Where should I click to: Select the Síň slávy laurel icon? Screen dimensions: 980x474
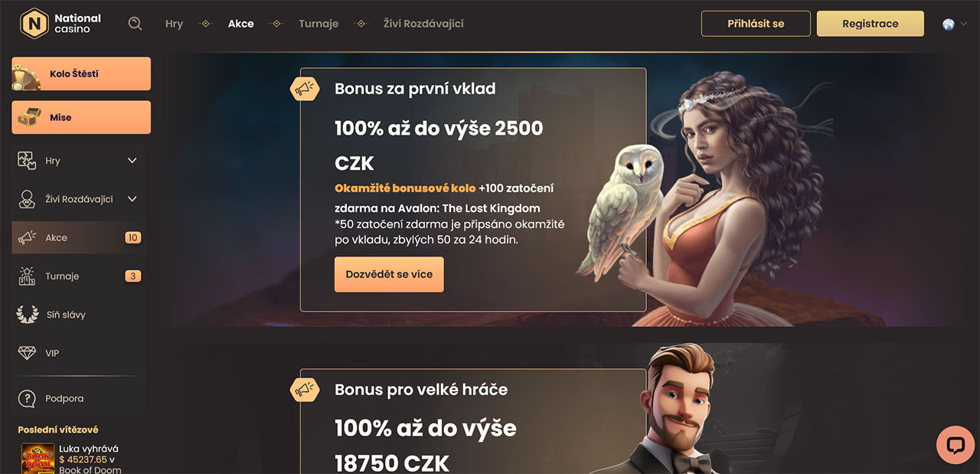click(x=27, y=314)
